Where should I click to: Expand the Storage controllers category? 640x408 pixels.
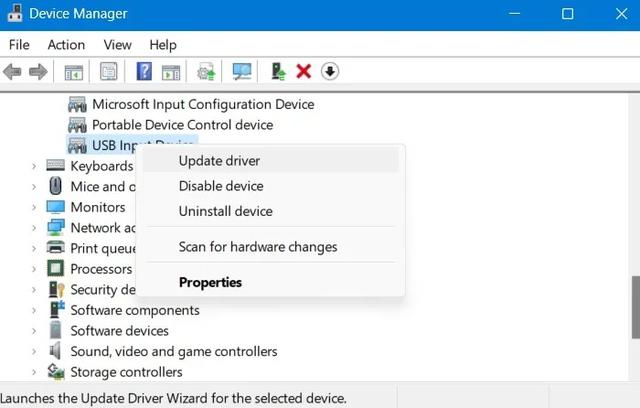(34, 372)
